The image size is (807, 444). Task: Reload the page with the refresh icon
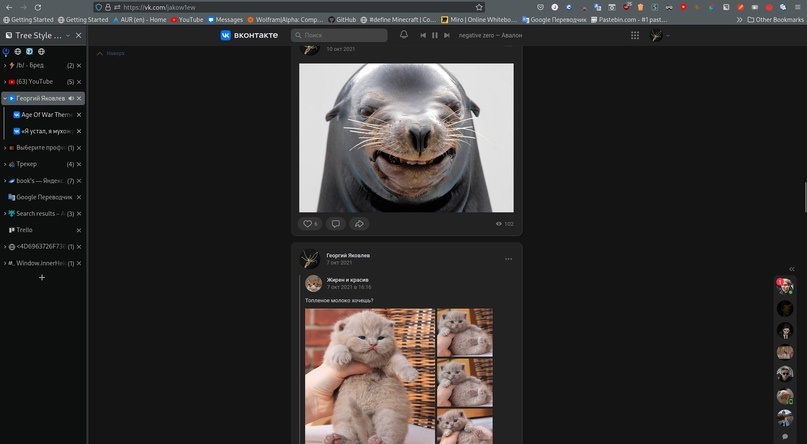click(x=38, y=7)
